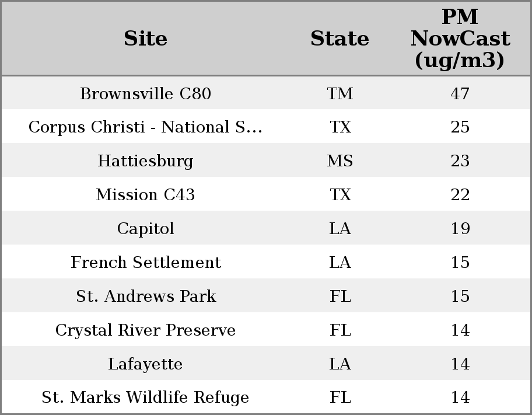Image resolution: width=532 pixels, height=415 pixels.
Task: Click the PM value 25
Action: [460, 127]
